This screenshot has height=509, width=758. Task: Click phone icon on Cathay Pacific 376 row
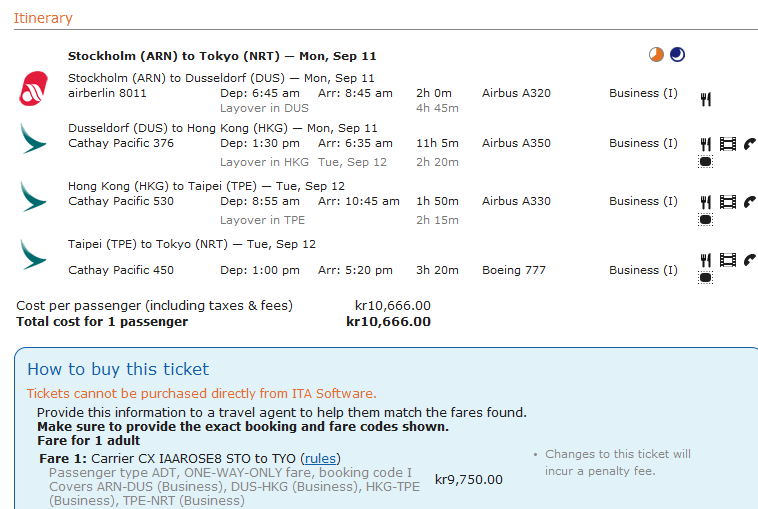click(x=748, y=143)
